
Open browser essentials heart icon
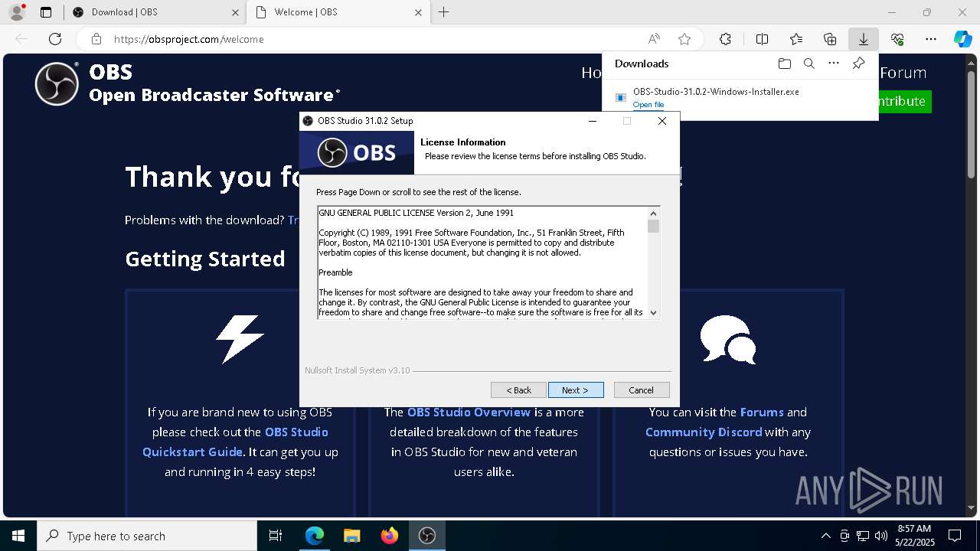point(897,39)
